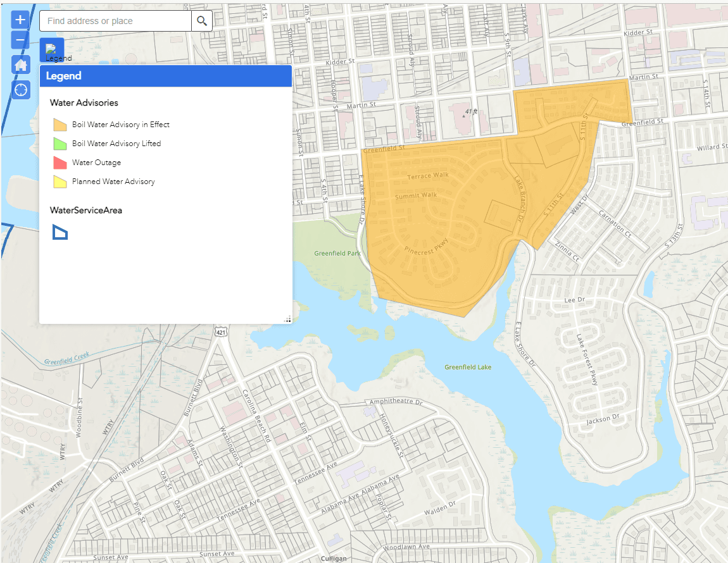The height and width of the screenshot is (563, 728).
Task: Type in Find address or place field
Action: (115, 21)
